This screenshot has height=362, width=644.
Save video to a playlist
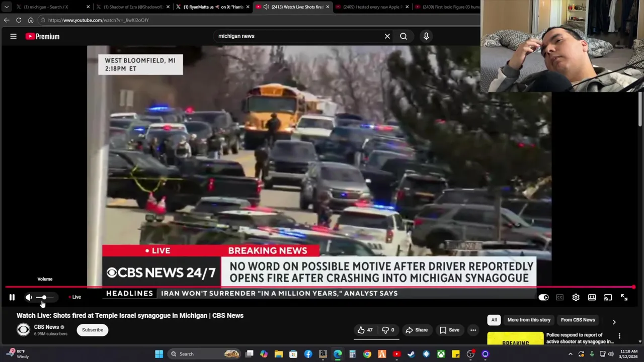pos(449,330)
